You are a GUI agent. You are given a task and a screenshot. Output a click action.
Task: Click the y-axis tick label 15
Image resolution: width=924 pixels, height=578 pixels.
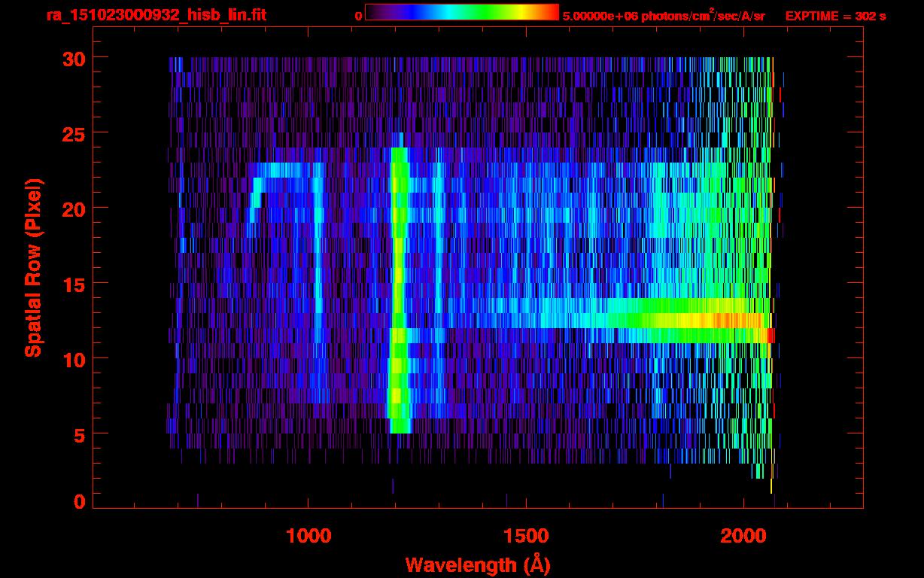(x=74, y=284)
